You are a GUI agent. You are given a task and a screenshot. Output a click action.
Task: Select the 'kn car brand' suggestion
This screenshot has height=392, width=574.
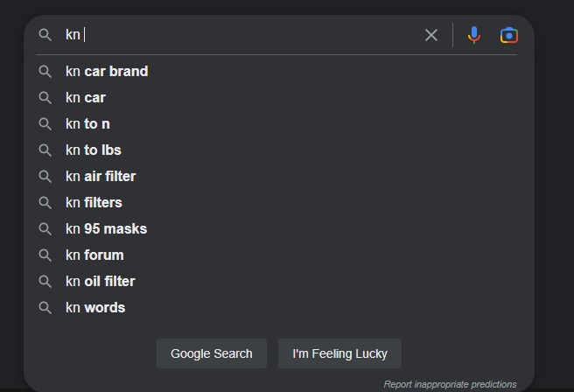(107, 72)
